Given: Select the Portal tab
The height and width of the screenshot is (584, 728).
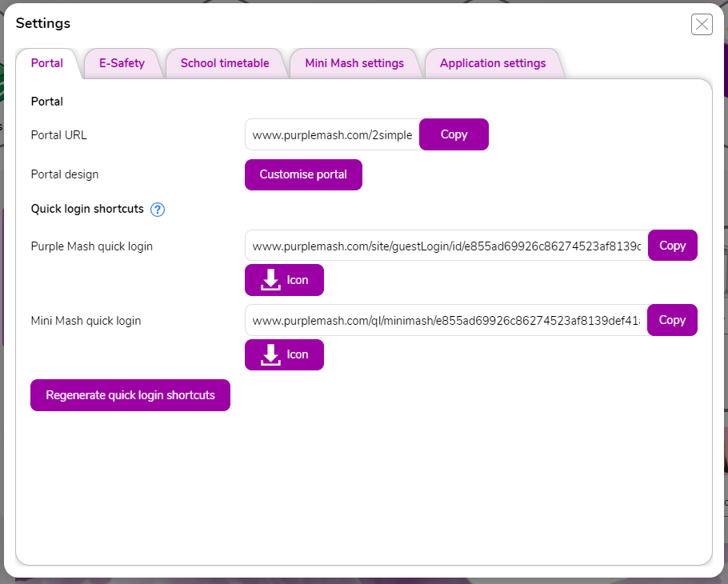Looking at the screenshot, I should [x=47, y=63].
